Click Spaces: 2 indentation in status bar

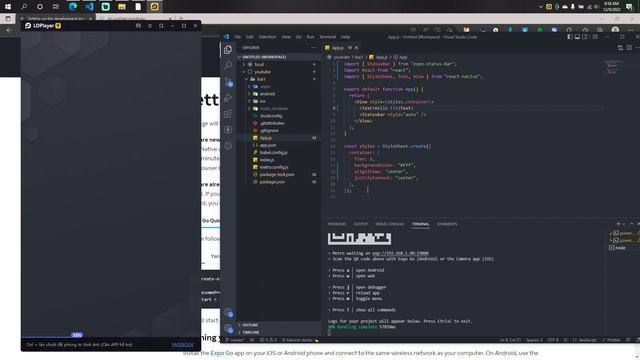(x=534, y=340)
